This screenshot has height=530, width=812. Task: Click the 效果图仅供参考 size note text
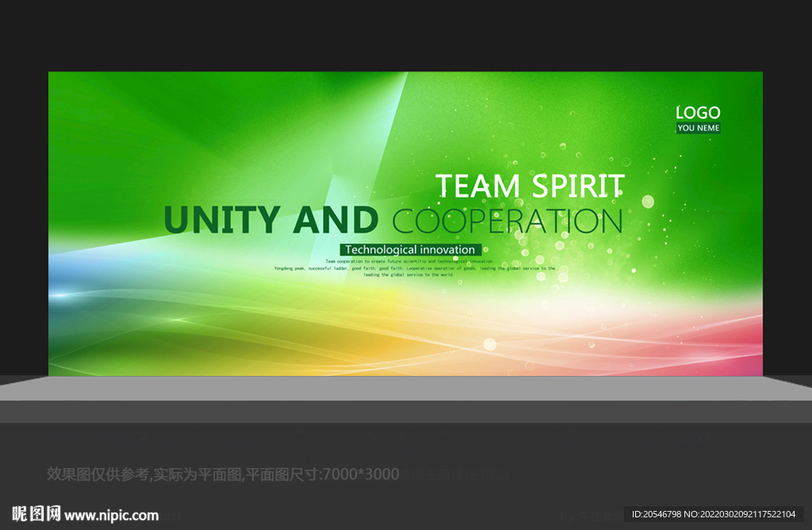tap(223, 474)
